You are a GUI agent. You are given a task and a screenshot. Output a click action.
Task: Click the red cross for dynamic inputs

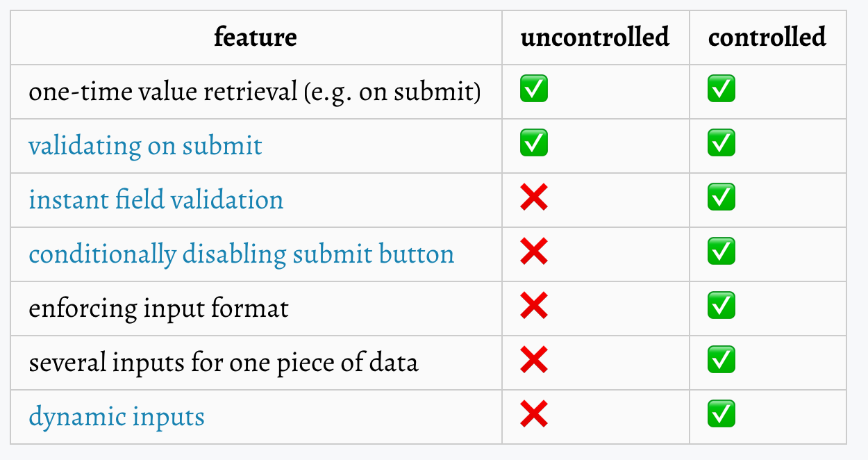(x=533, y=415)
